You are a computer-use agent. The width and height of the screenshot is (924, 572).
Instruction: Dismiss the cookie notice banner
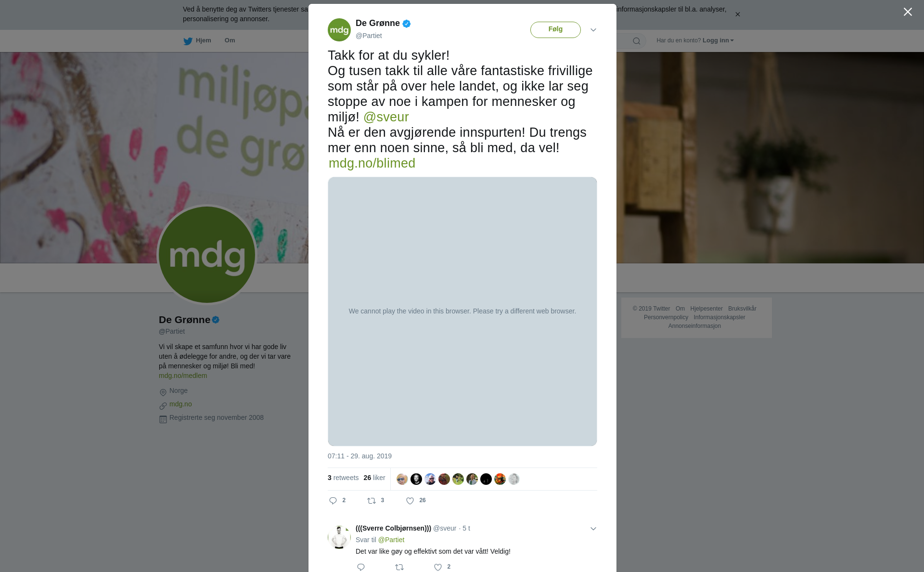tap(737, 14)
